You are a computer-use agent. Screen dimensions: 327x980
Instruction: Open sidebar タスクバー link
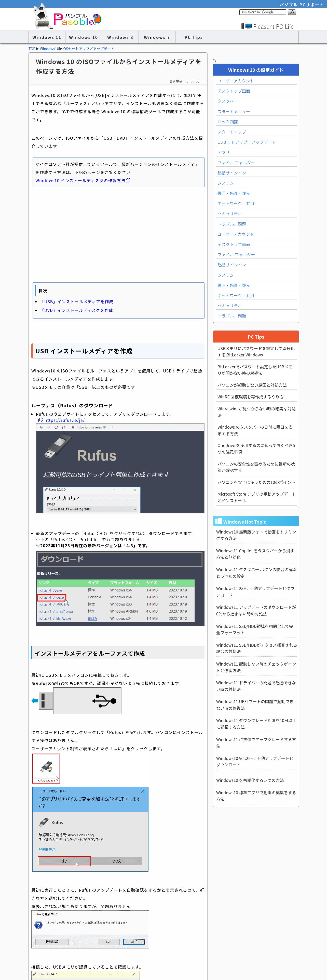[x=227, y=102]
